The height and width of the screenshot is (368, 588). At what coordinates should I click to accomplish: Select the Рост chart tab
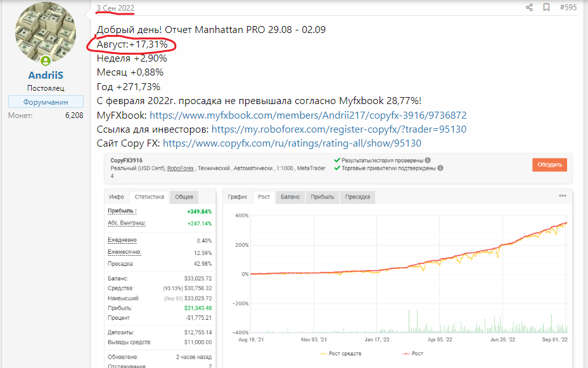click(264, 197)
